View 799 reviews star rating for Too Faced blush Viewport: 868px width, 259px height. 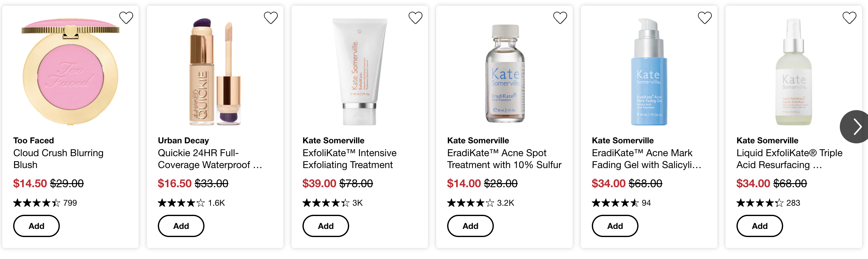pos(45,203)
